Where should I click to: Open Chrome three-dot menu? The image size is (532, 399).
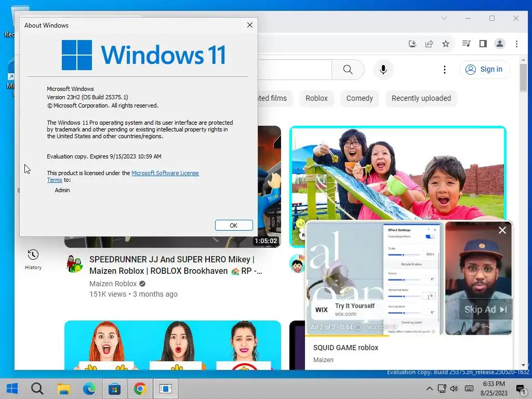tap(516, 44)
